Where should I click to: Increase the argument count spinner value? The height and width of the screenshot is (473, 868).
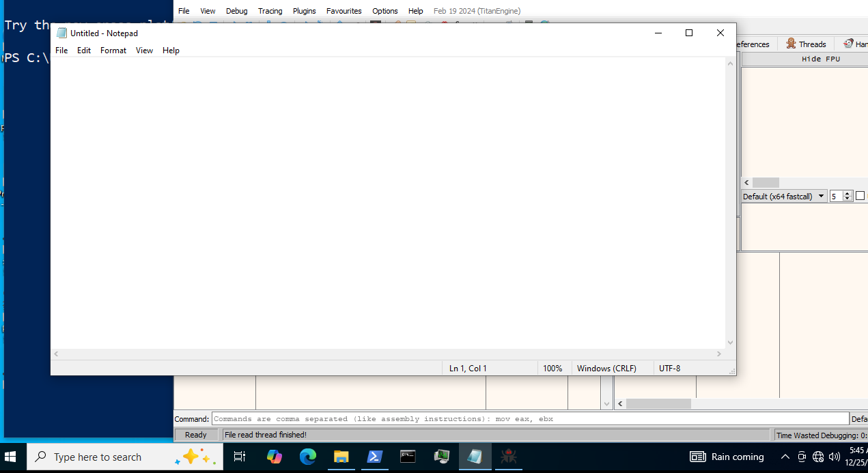tap(848, 193)
